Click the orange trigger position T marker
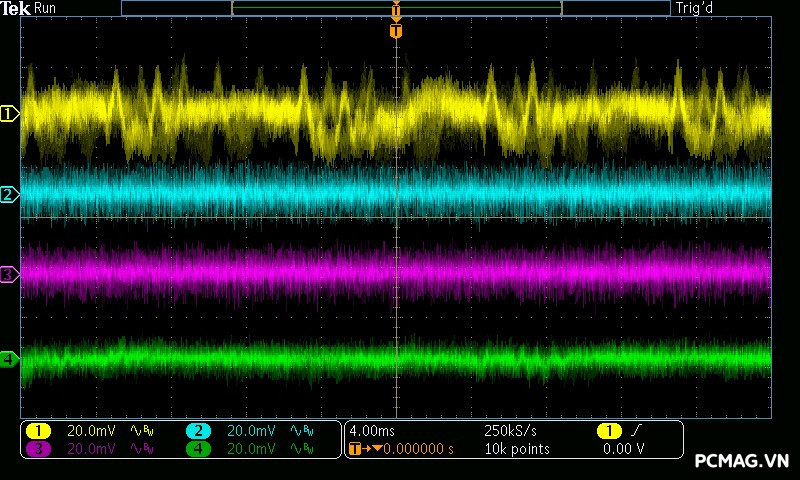 pyautogui.click(x=396, y=31)
